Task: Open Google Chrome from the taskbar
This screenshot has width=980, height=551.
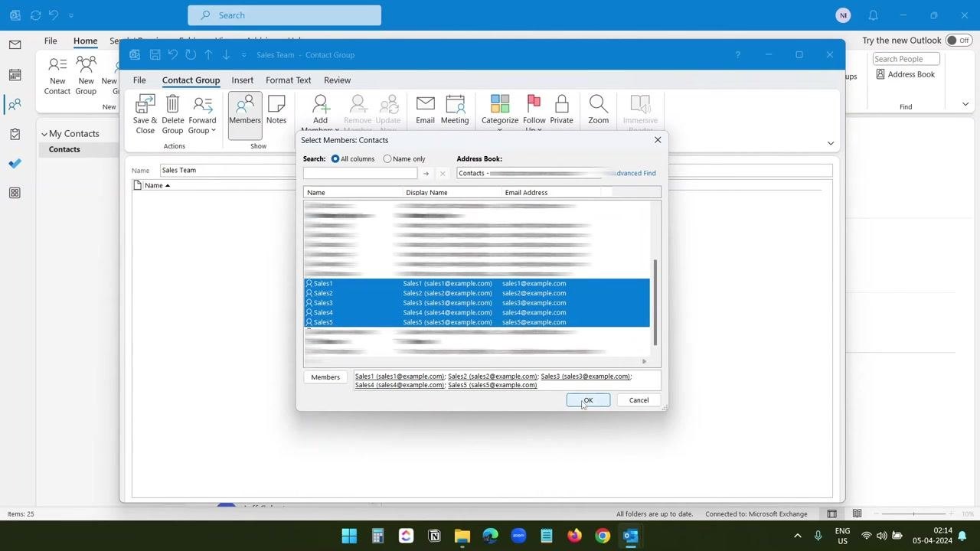Action: point(603,536)
